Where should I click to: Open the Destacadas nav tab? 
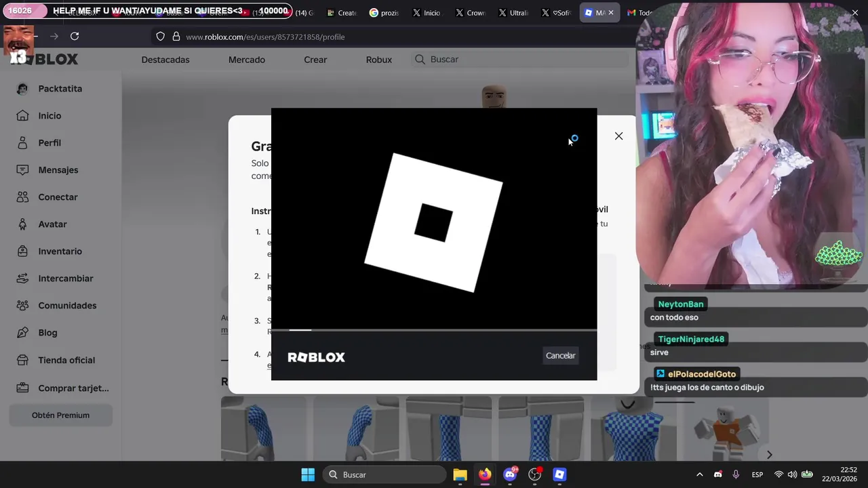(x=165, y=60)
